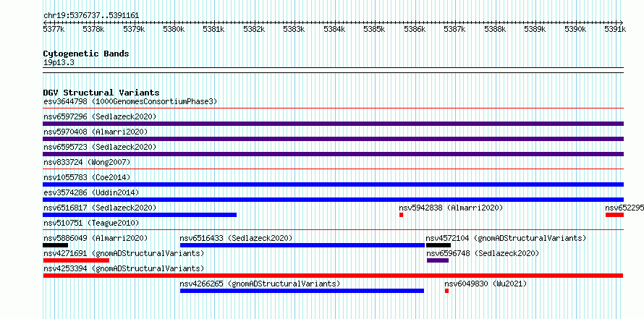Click the Cytogenetic Bands track title
The width and height of the screenshot is (644, 319).
pyautogui.click(x=86, y=54)
